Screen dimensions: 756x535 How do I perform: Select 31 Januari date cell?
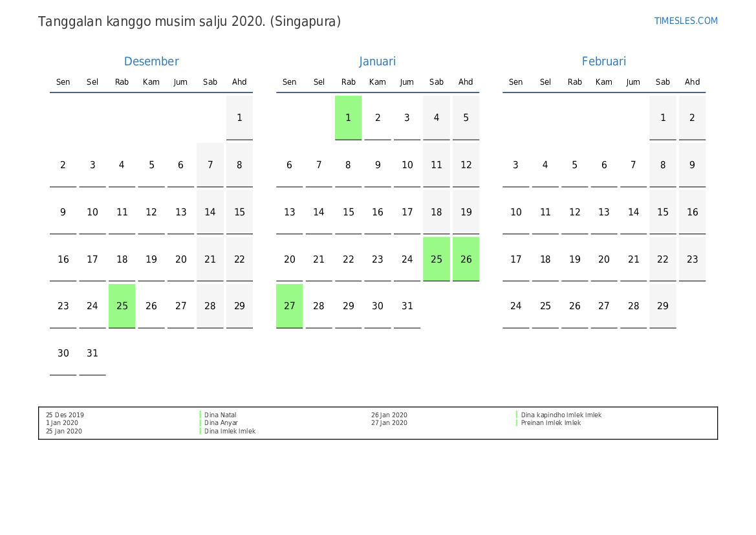pos(407,306)
